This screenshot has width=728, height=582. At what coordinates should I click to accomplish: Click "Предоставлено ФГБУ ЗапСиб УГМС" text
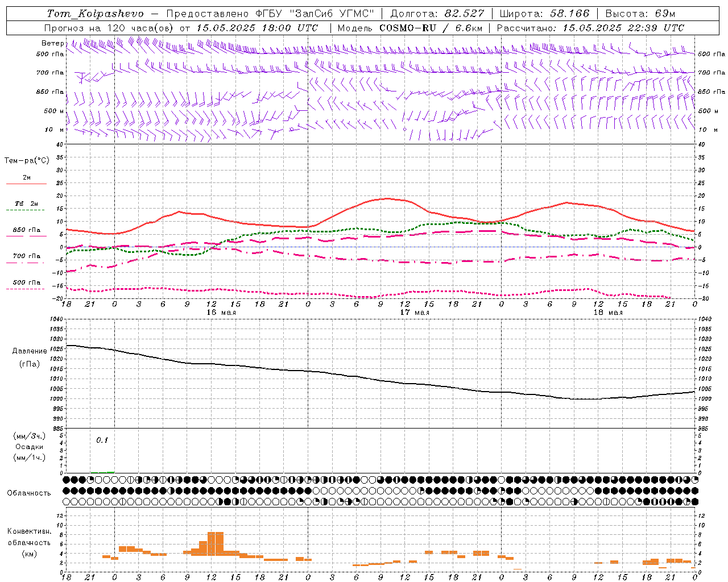pos(270,14)
